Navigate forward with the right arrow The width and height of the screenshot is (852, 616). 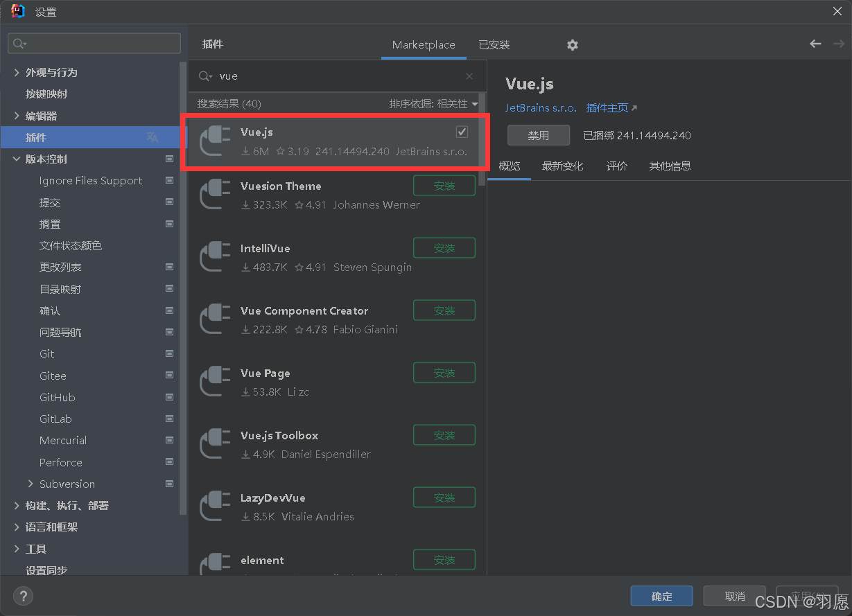[839, 44]
